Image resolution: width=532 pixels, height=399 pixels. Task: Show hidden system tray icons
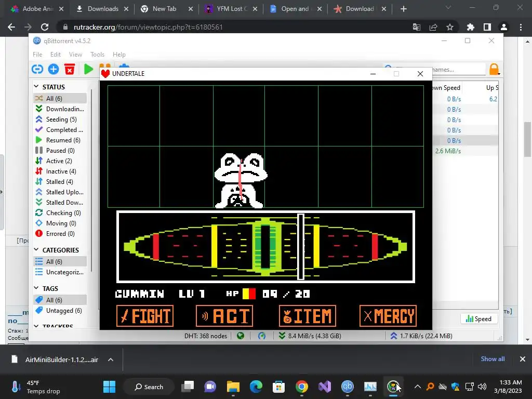coord(418,387)
